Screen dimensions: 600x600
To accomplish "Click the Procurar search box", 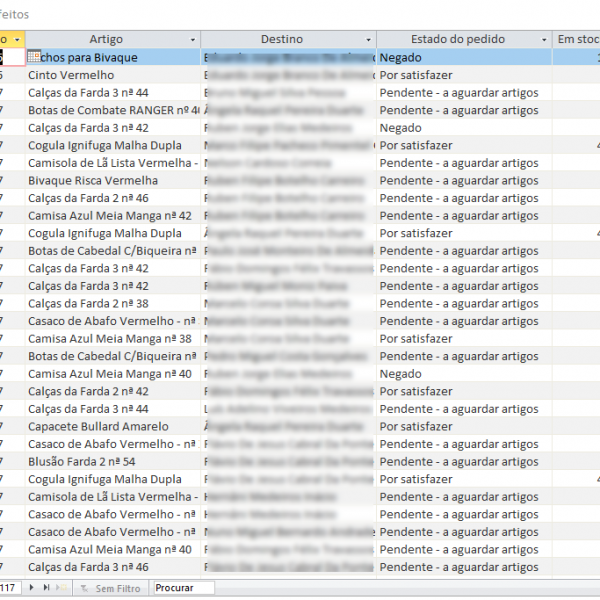I will tap(185, 589).
